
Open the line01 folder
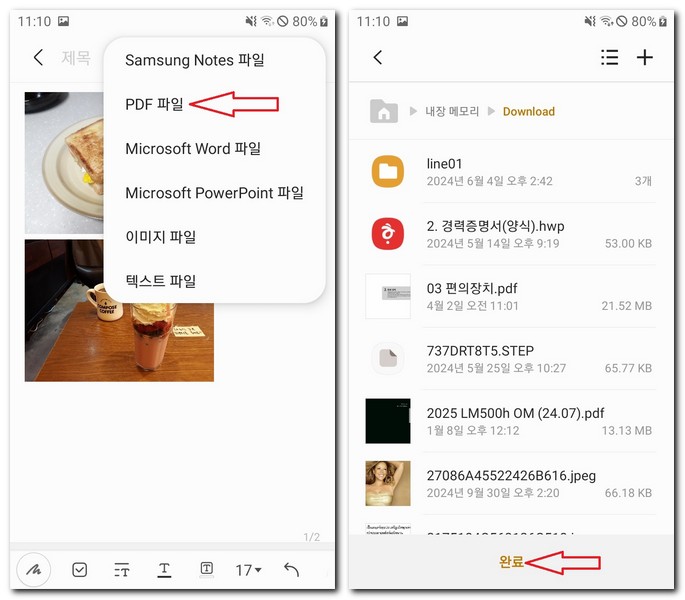pos(510,171)
